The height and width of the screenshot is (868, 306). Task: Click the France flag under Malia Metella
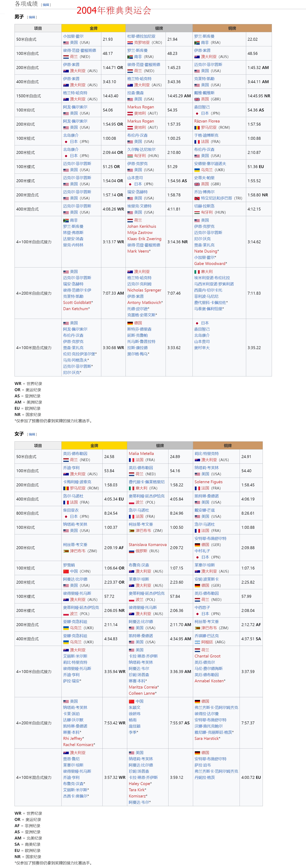coord(132,460)
